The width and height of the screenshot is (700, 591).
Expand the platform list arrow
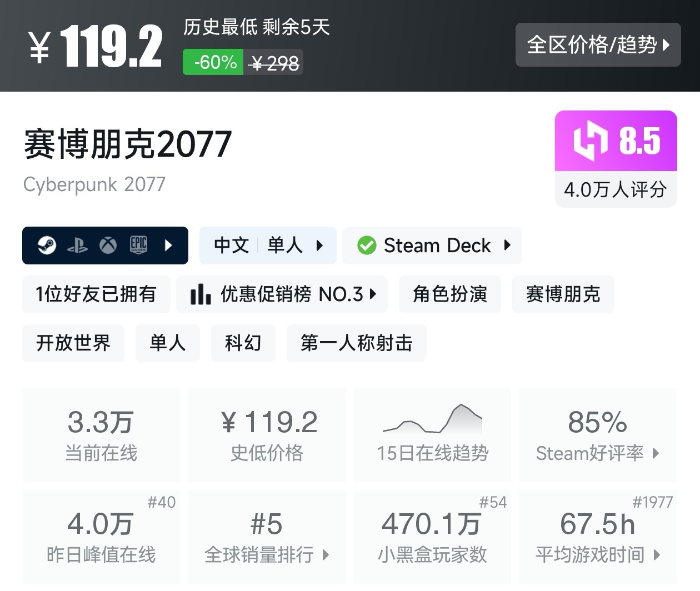(169, 245)
